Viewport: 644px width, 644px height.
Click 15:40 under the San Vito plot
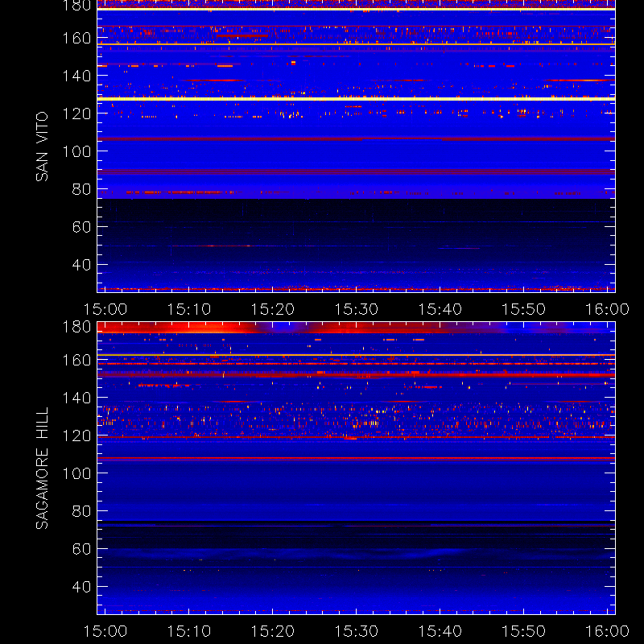[440, 309]
